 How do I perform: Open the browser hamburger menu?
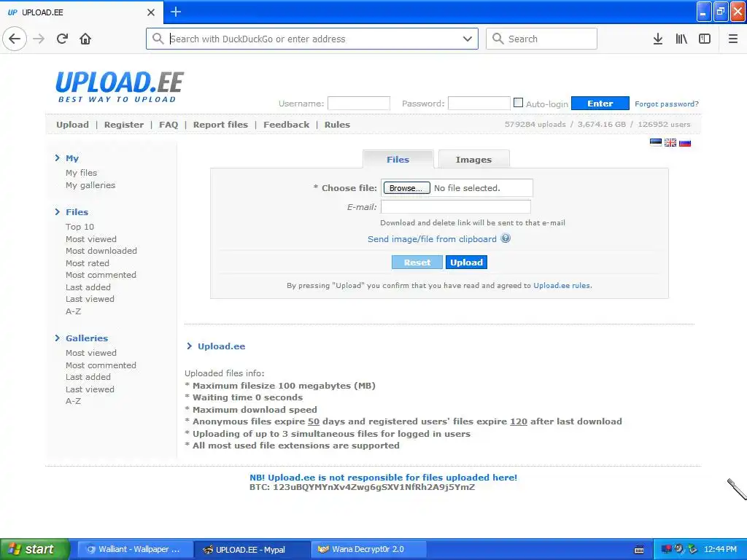(732, 39)
